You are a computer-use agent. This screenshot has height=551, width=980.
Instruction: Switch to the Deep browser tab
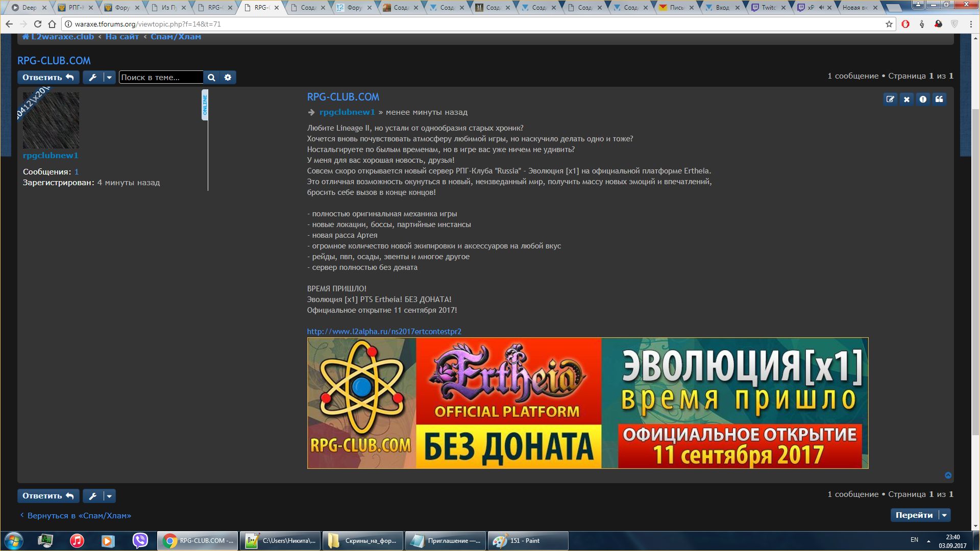tap(29, 8)
